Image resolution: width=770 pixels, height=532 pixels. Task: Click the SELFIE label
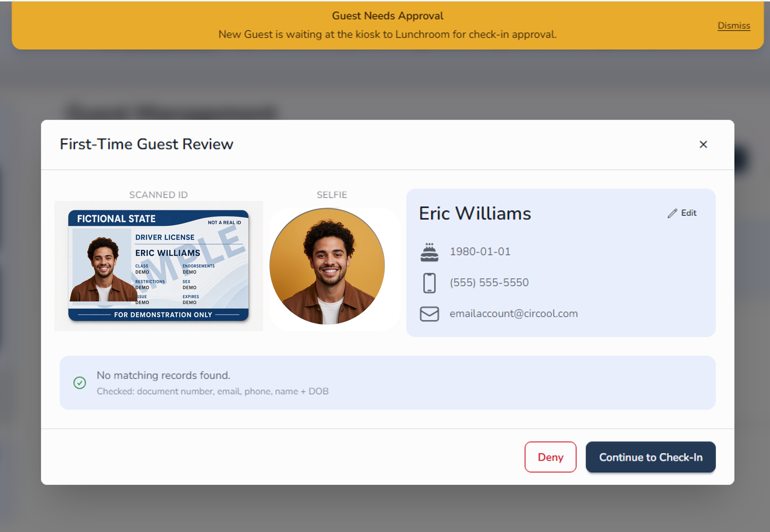pyautogui.click(x=332, y=195)
